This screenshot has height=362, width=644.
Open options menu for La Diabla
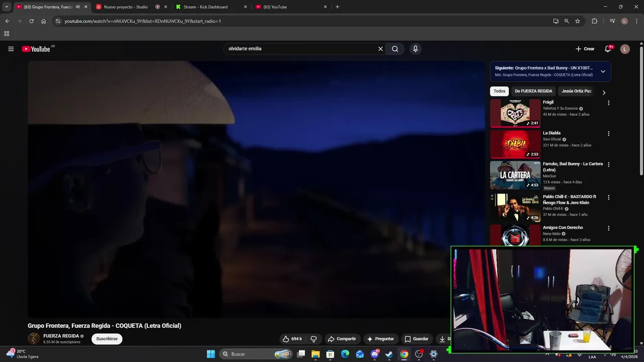pyautogui.click(x=608, y=134)
